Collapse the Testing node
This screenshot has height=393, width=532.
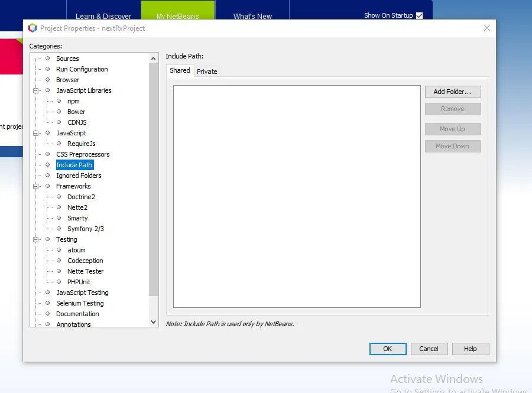[35, 239]
